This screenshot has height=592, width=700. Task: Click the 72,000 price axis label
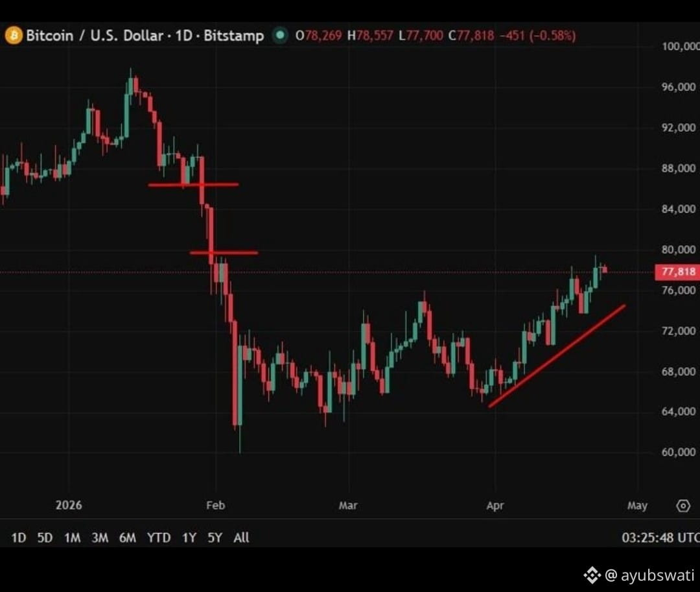tap(679, 331)
